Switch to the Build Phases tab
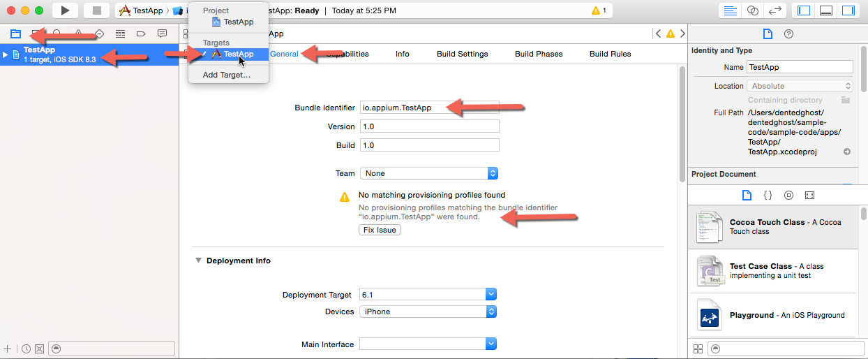 (539, 54)
